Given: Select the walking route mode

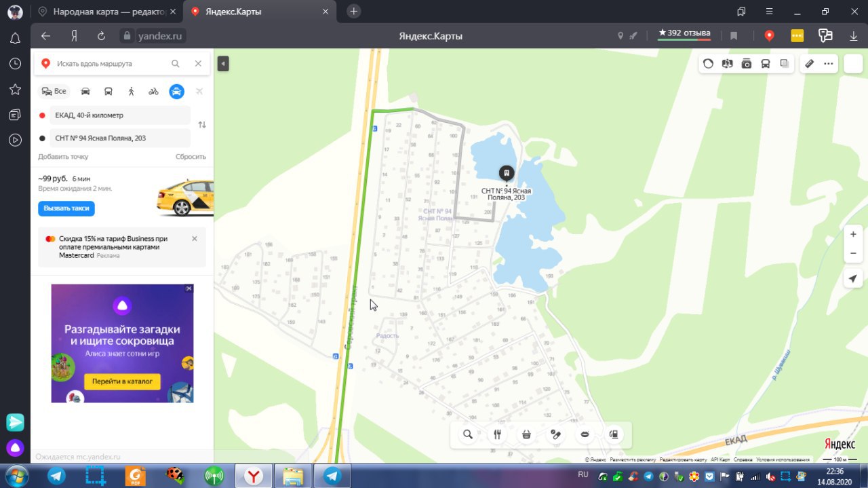Looking at the screenshot, I should click(131, 91).
